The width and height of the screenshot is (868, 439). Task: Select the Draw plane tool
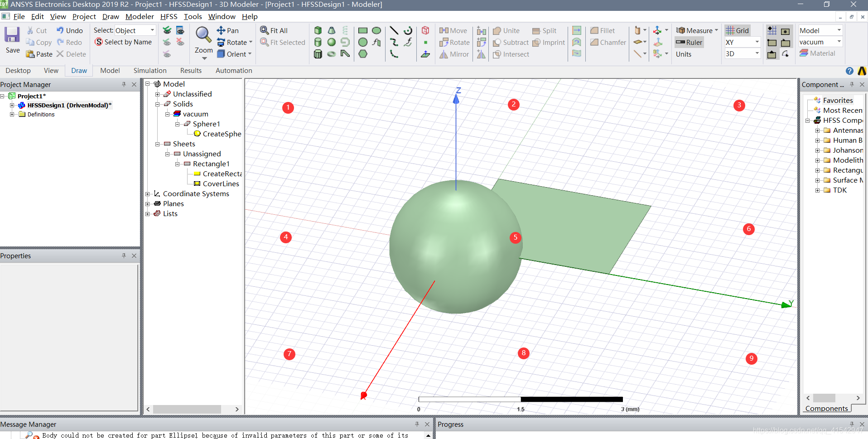425,54
